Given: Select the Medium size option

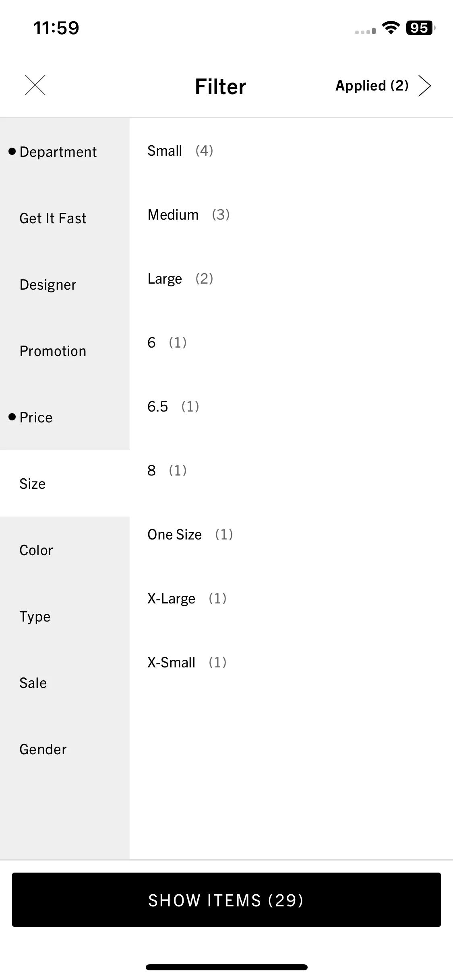Looking at the screenshot, I should [291, 215].
